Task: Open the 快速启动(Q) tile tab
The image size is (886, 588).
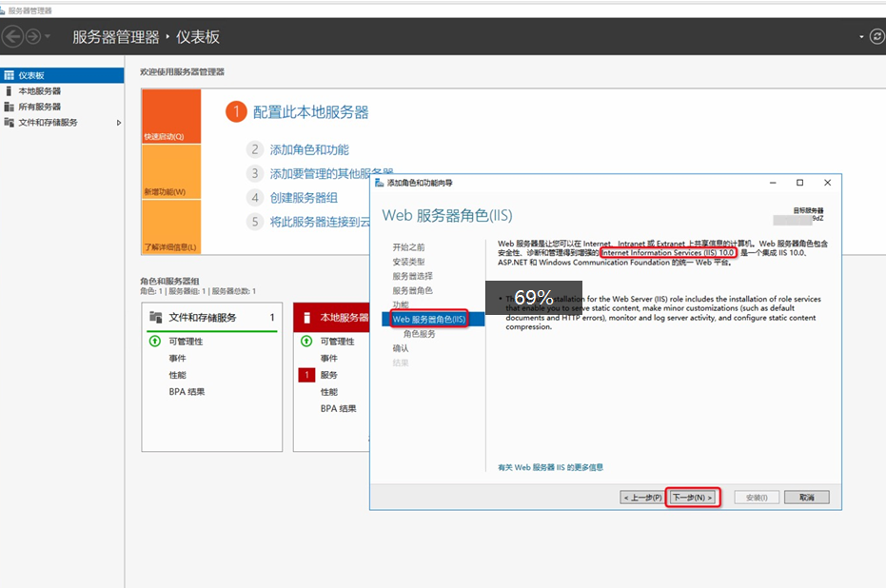Action: point(171,116)
